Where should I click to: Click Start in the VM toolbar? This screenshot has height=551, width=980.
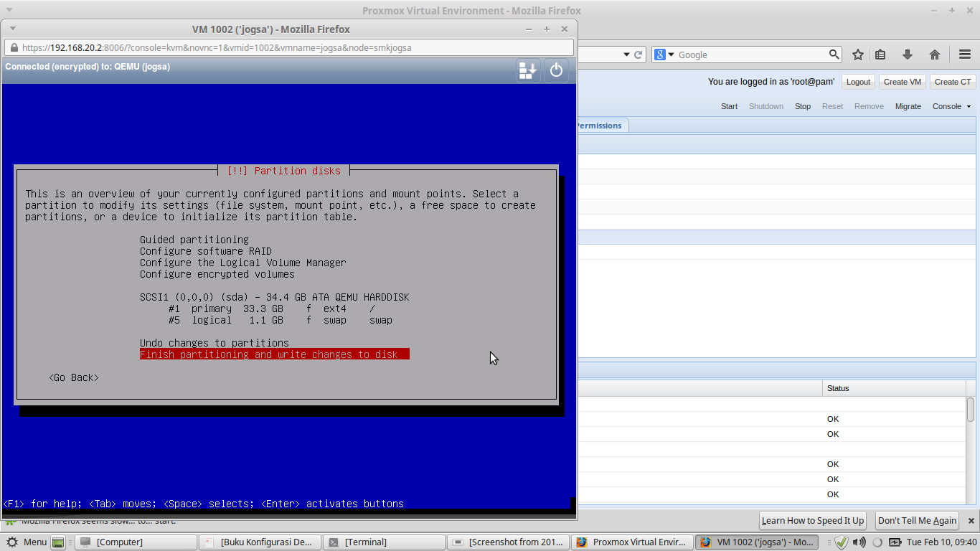click(x=729, y=106)
